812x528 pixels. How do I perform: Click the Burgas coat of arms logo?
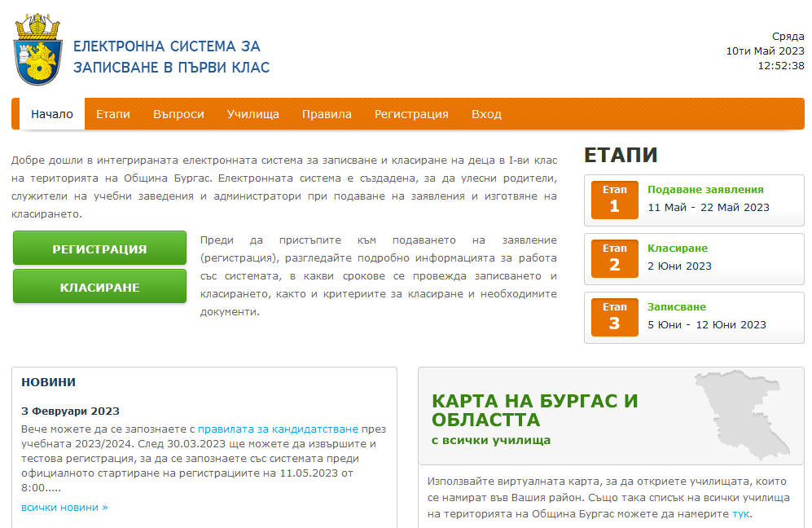point(37,50)
